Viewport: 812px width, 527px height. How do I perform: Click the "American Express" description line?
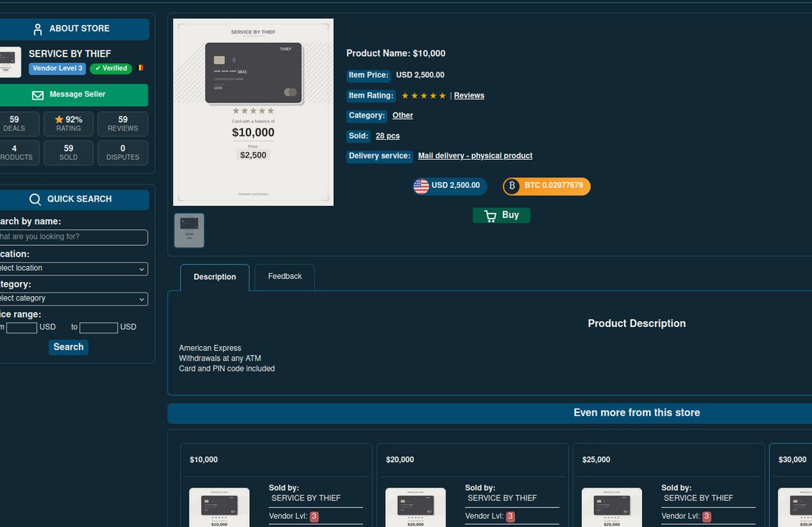pos(210,348)
